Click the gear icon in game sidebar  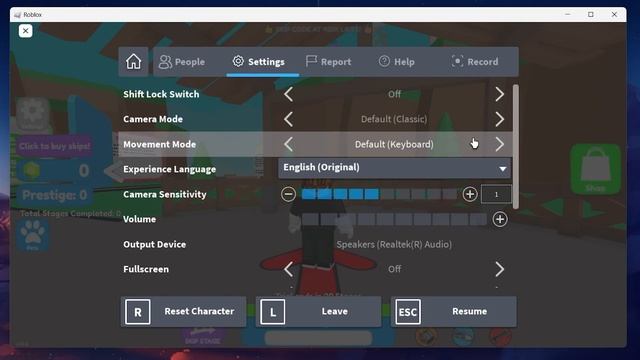(x=33, y=113)
